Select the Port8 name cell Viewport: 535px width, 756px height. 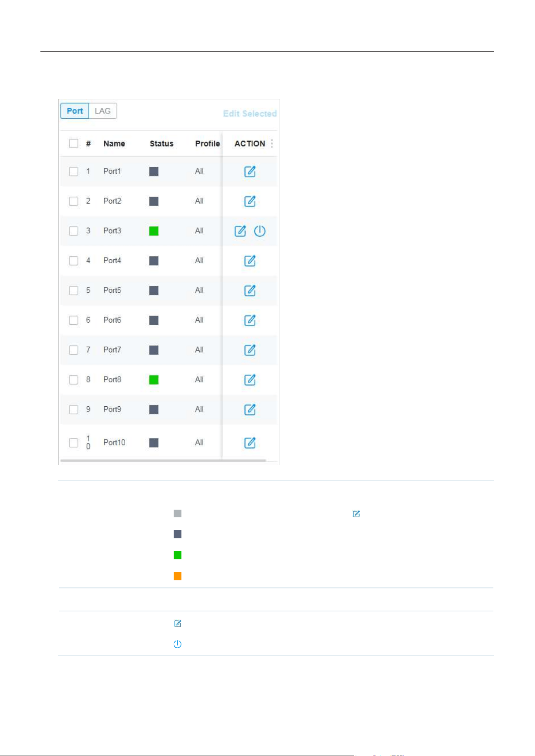(x=112, y=380)
